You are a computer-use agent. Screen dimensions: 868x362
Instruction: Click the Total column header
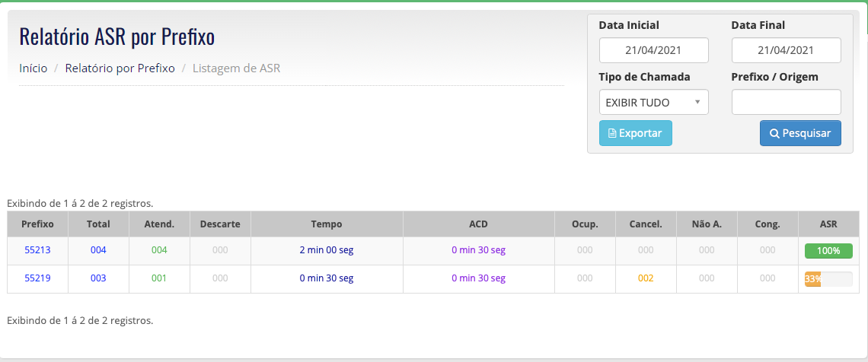pos(98,224)
